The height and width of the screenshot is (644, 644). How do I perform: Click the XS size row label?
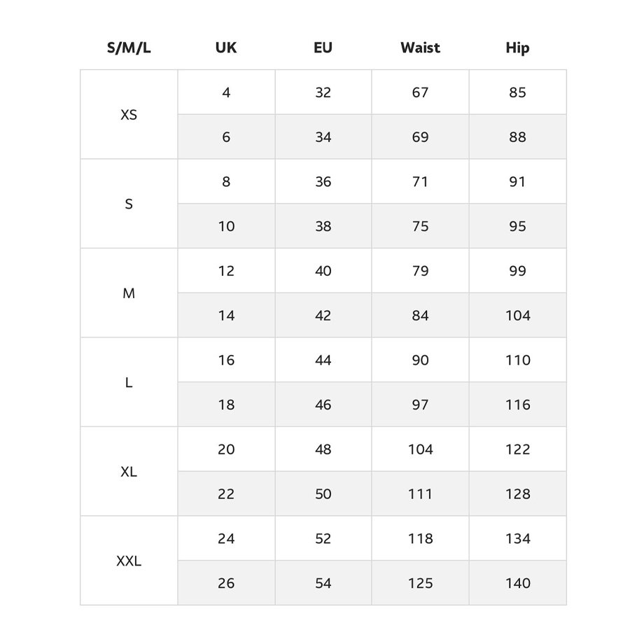point(129,115)
